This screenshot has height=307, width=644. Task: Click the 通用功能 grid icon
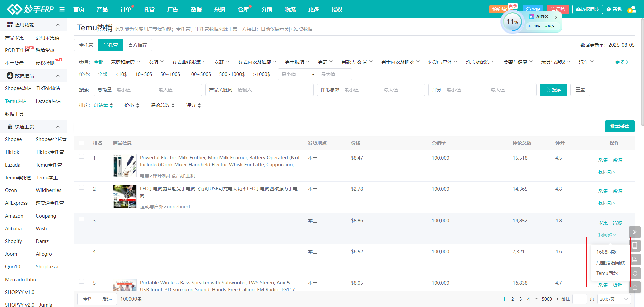click(x=10, y=25)
